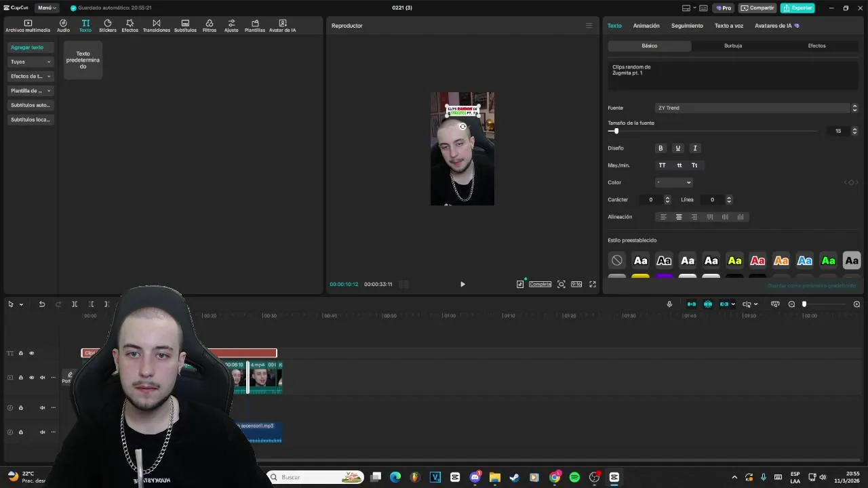Screen dimensions: 868x488
Task: Open the Transiciones panel
Action: (157, 26)
